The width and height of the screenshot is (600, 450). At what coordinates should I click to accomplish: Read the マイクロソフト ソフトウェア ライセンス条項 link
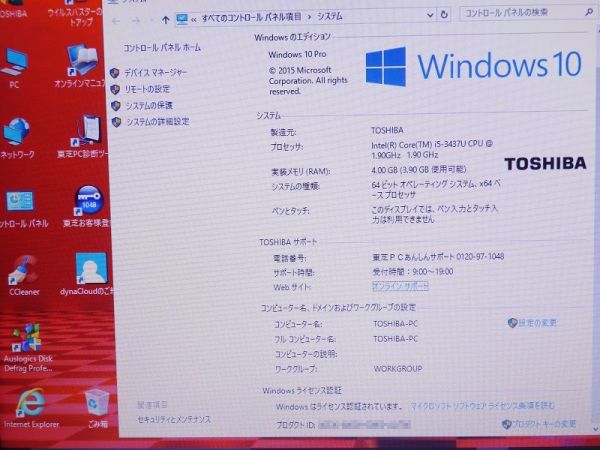(483, 406)
